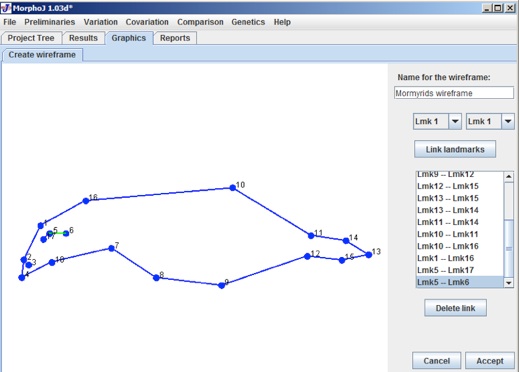Cancel the wireframe creation
The image size is (519, 372).
[437, 361]
